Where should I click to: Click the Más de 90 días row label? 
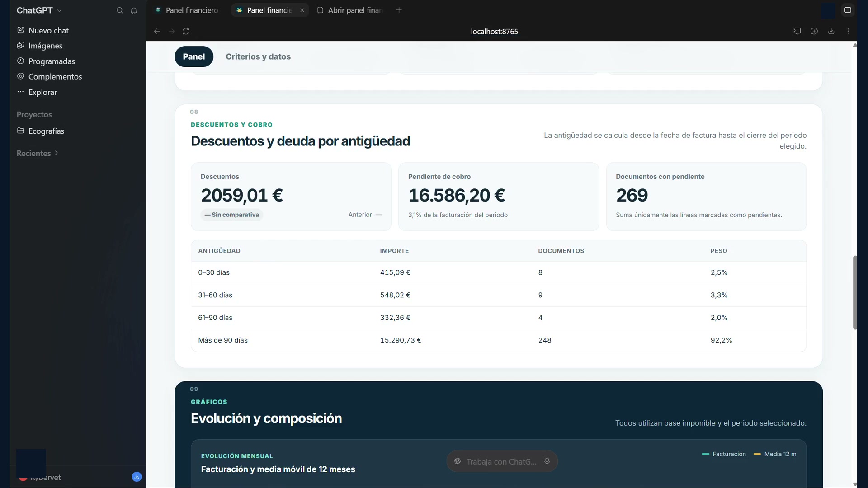pyautogui.click(x=223, y=340)
